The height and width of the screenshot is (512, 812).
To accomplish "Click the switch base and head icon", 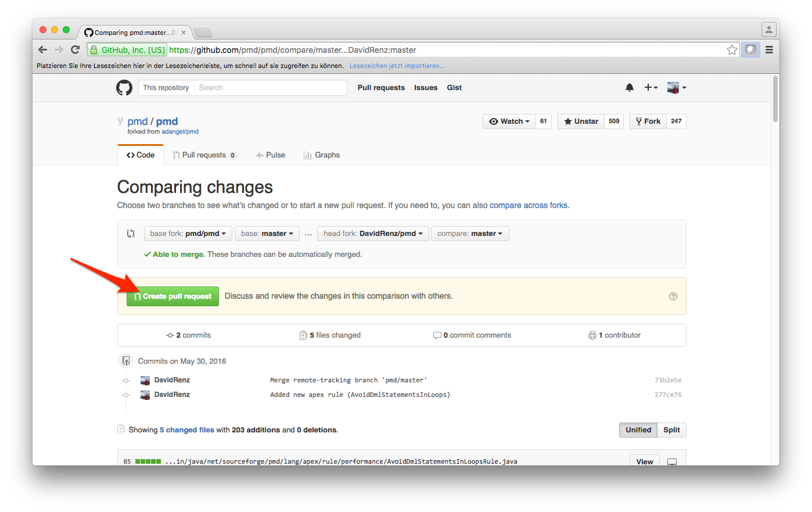I will pyautogui.click(x=131, y=234).
